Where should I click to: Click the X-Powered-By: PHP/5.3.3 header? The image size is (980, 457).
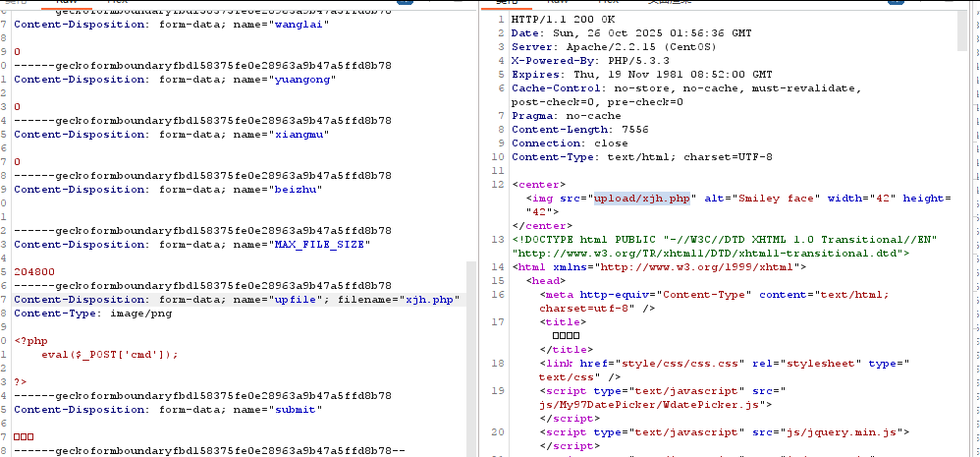click(x=590, y=61)
